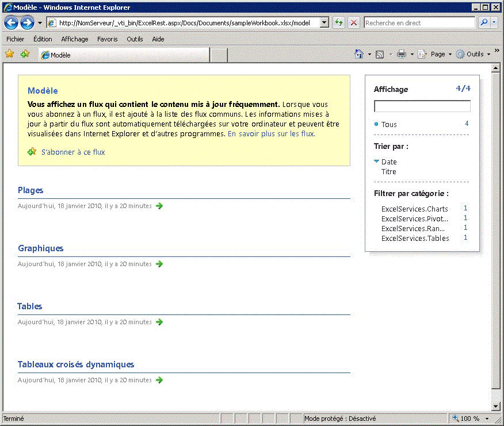This screenshot has width=504, height=426.
Task: Open the Plages feed entry arrow
Action: coord(159,206)
